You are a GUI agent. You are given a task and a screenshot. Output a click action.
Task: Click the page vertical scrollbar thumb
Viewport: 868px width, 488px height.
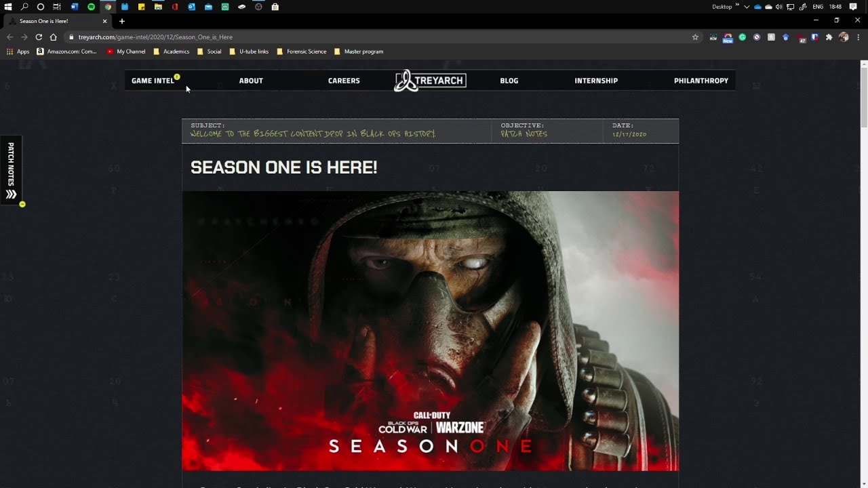point(864,96)
